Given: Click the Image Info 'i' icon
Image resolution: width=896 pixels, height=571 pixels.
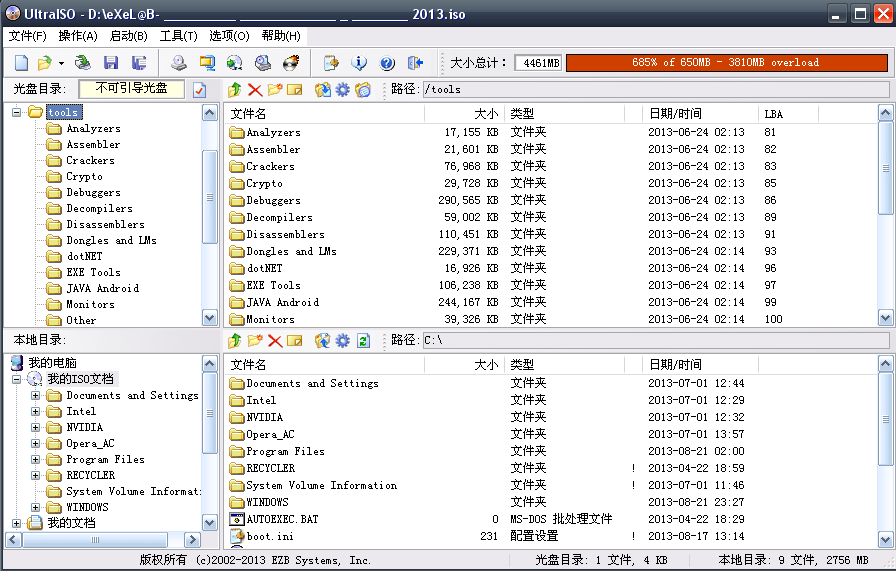Looking at the screenshot, I should point(359,63).
